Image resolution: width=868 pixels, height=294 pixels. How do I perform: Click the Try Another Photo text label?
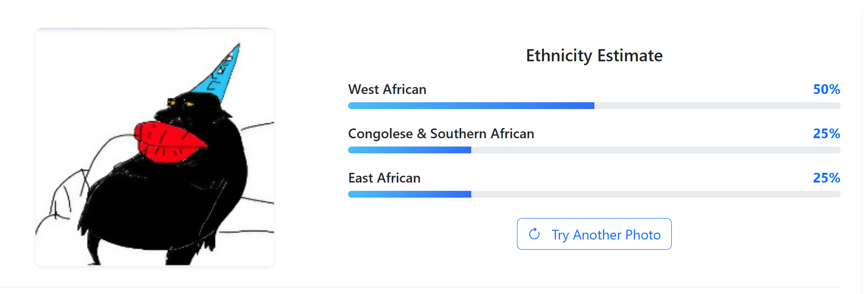(x=606, y=235)
